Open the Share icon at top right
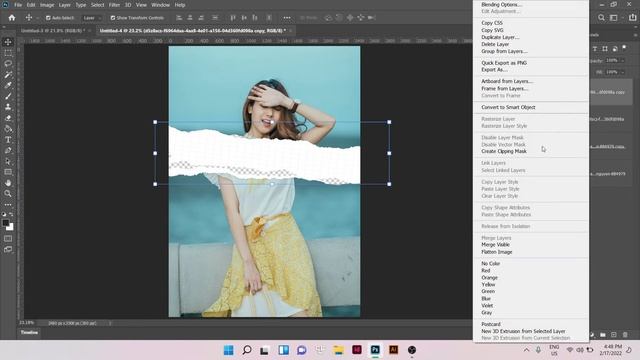This screenshot has height=360, width=640. coord(632,18)
